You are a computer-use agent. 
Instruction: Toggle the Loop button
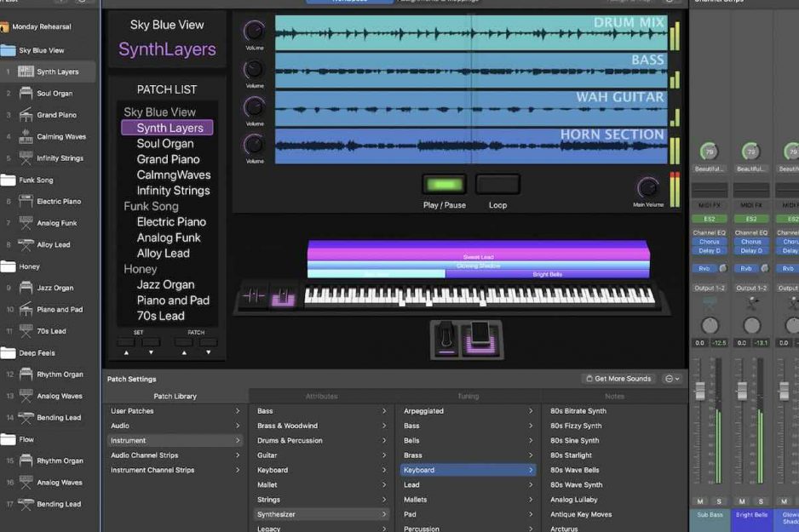(497, 185)
